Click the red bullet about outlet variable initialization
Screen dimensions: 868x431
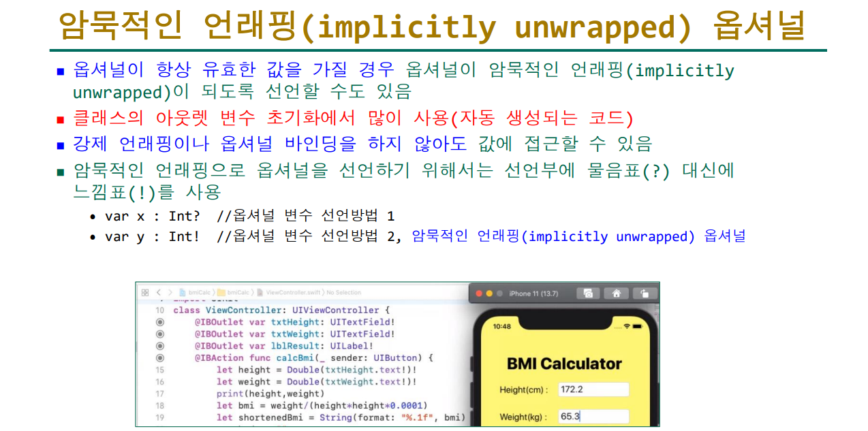[x=353, y=118]
